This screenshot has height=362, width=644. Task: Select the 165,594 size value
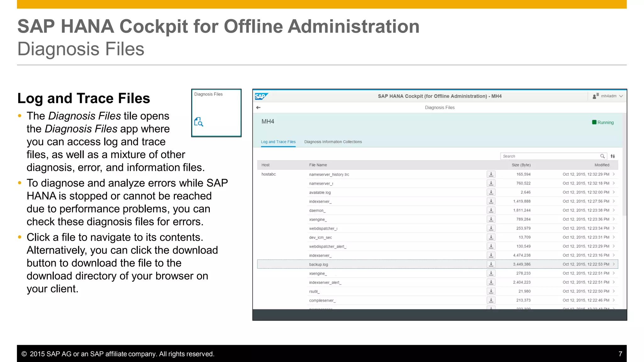coord(524,174)
